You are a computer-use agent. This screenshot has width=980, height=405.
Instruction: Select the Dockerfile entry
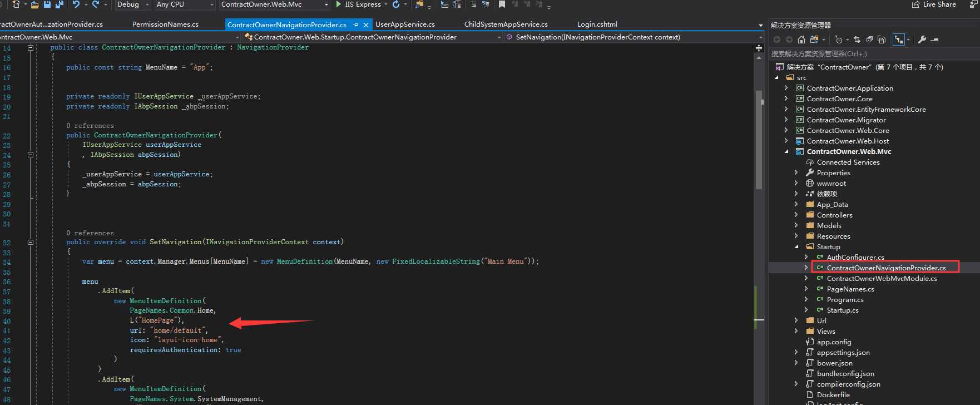click(833, 394)
